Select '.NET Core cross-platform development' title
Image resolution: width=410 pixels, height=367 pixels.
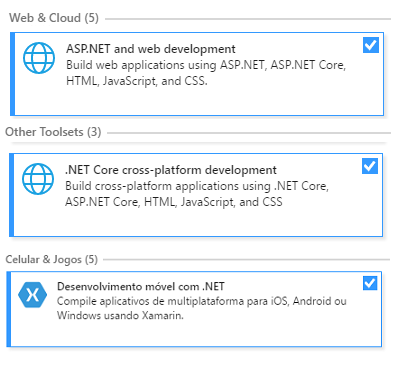coord(171,170)
